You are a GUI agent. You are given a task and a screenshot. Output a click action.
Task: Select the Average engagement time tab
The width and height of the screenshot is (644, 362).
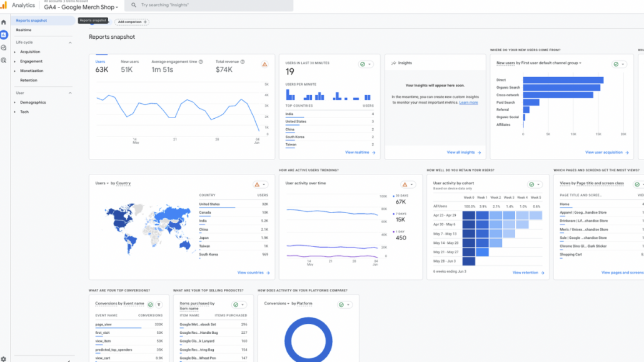[176, 66]
